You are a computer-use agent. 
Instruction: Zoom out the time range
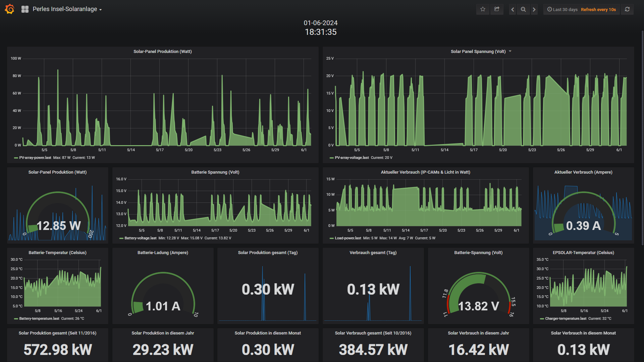pos(523,9)
